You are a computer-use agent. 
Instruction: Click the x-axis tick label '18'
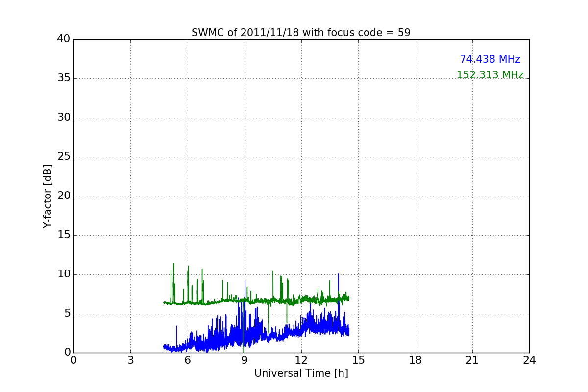[x=416, y=360]
